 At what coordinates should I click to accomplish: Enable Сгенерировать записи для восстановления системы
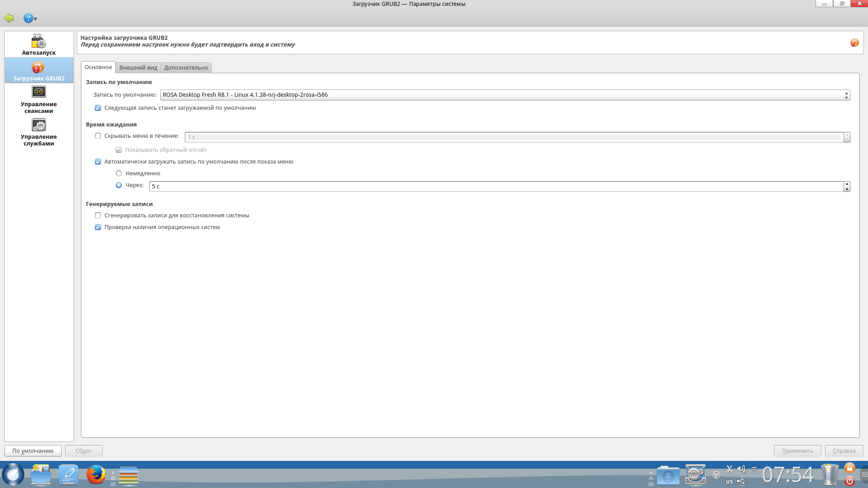[98, 216]
